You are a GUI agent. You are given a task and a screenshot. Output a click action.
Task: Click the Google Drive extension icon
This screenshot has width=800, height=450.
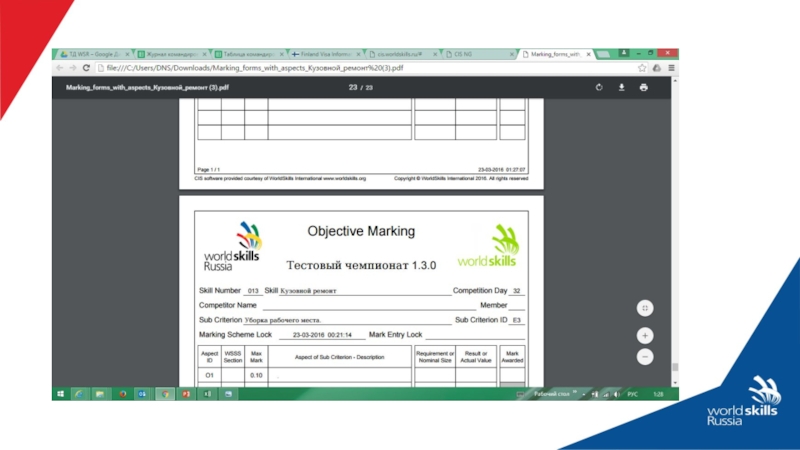pyautogui.click(x=657, y=68)
